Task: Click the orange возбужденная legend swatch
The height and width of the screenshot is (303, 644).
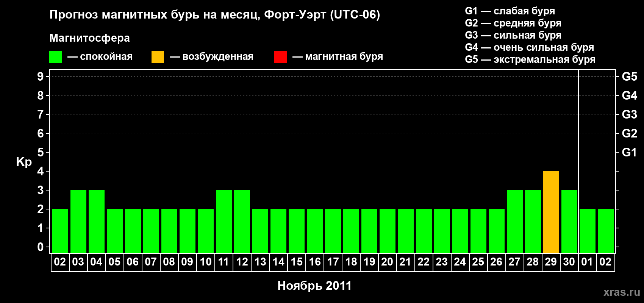Action: [x=158, y=57]
